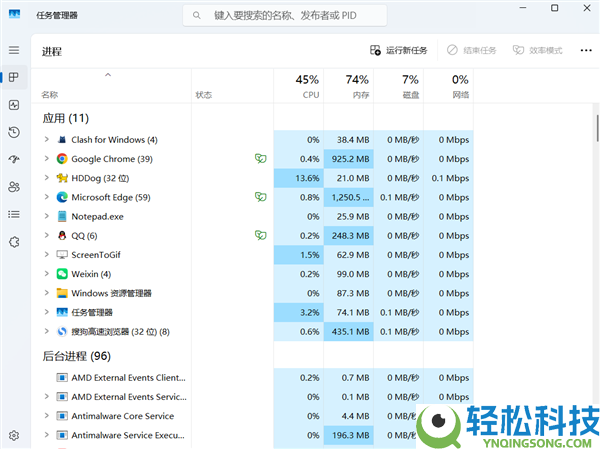Click the QQ penguin icon
The height and width of the screenshot is (449, 600).
coord(62,235)
